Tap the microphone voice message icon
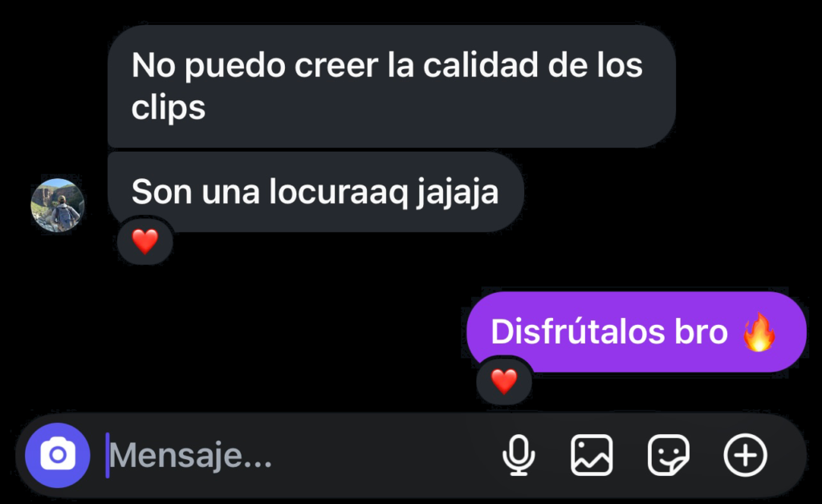The image size is (822, 504). click(519, 455)
